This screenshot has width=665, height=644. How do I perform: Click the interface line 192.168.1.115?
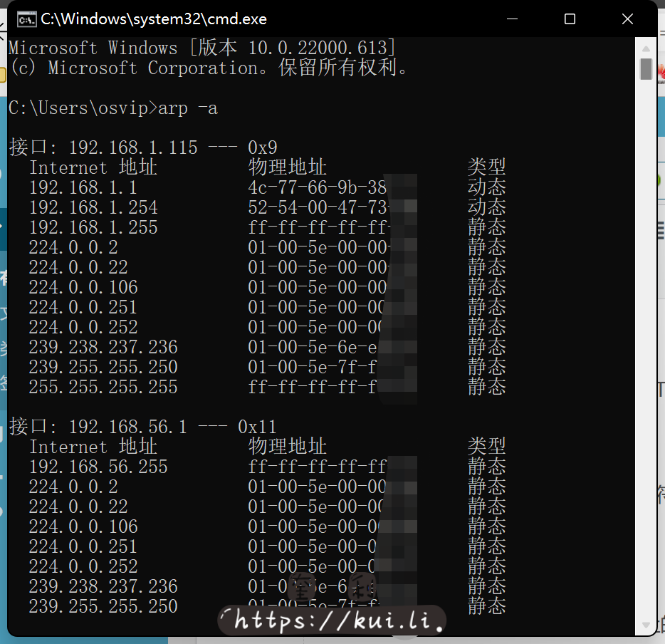point(132,147)
